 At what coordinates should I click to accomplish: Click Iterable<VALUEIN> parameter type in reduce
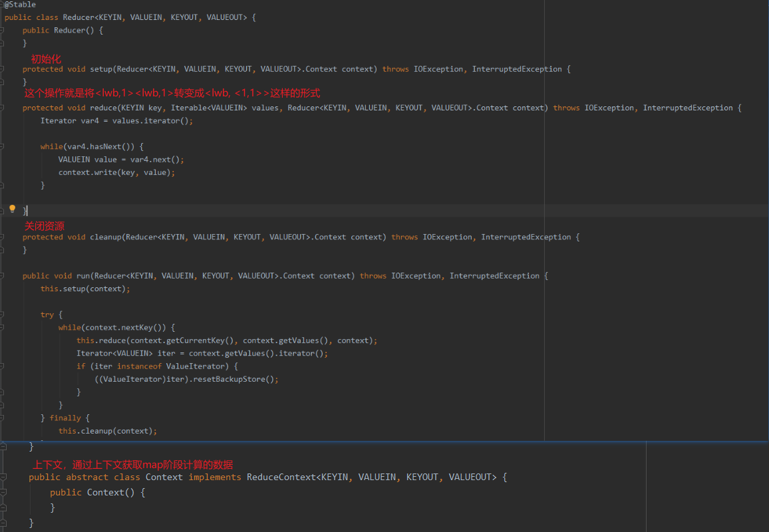(x=209, y=108)
